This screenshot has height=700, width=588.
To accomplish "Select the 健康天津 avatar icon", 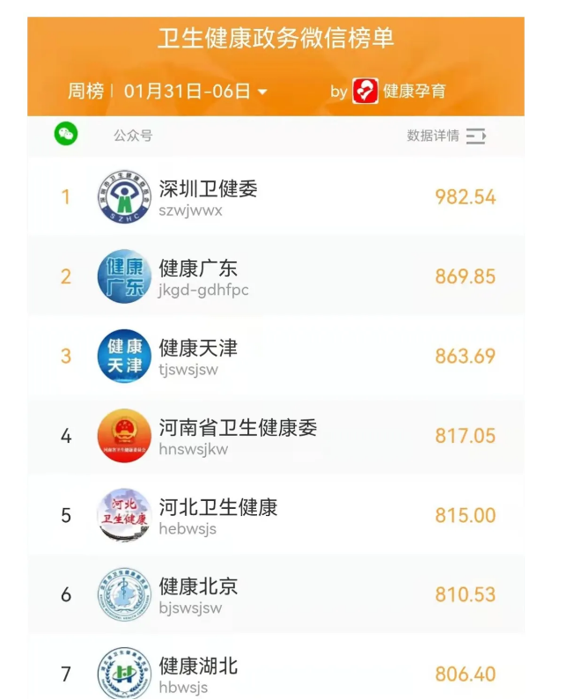I will [x=124, y=356].
